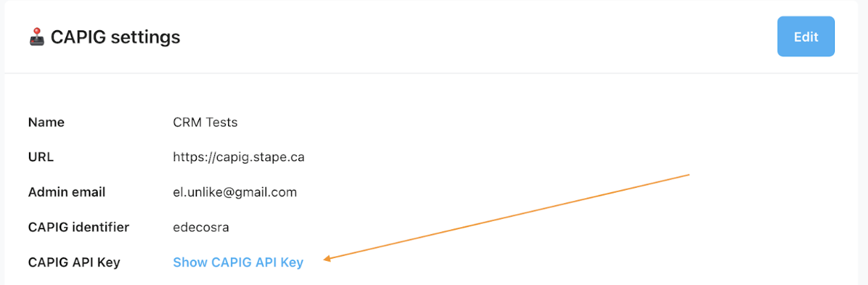Click the tail end of the orange arrow
This screenshot has height=285, width=868.
tap(688, 175)
